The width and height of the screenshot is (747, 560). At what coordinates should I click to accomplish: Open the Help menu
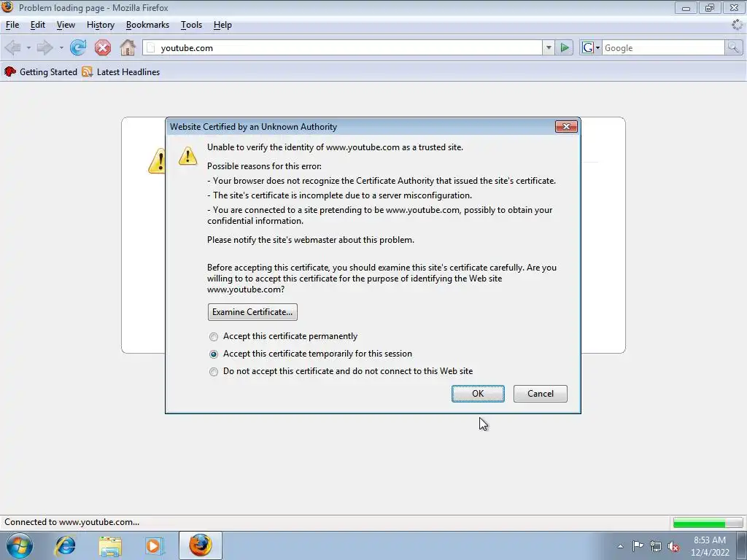point(222,25)
